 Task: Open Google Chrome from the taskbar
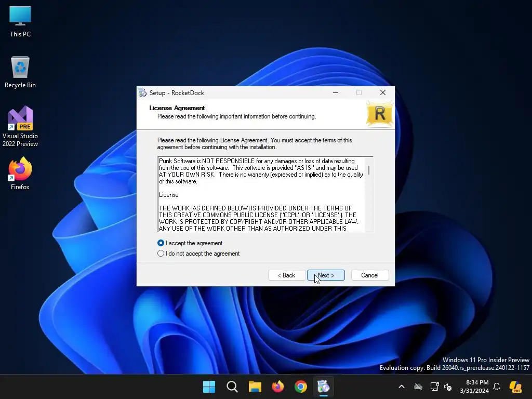coord(301,387)
